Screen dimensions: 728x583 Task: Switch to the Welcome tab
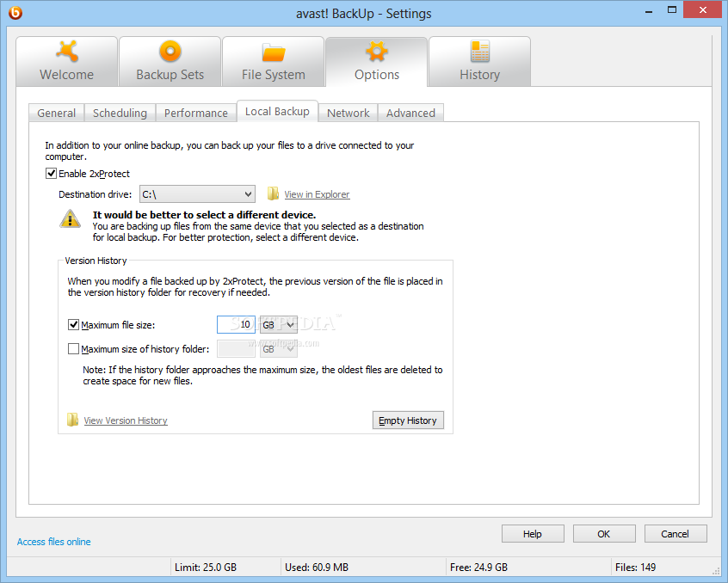pos(67,61)
